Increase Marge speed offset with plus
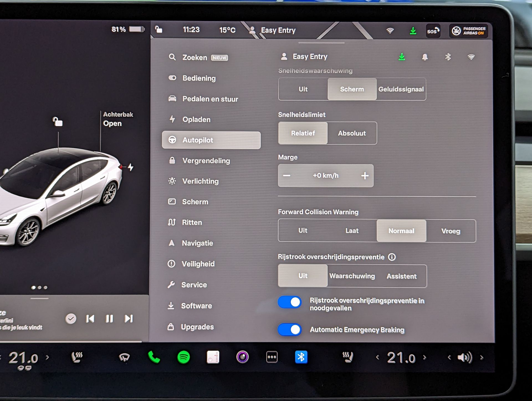The height and width of the screenshot is (401, 532). pyautogui.click(x=365, y=176)
